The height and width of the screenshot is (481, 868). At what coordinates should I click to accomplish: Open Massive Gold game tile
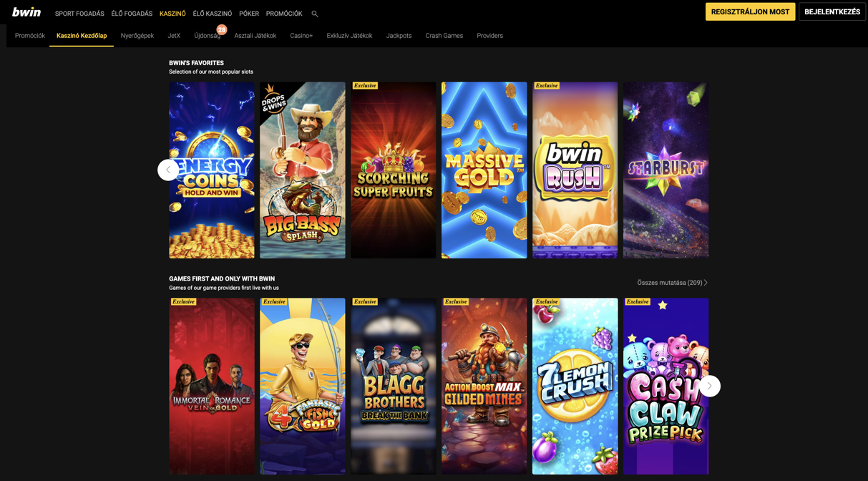(484, 170)
